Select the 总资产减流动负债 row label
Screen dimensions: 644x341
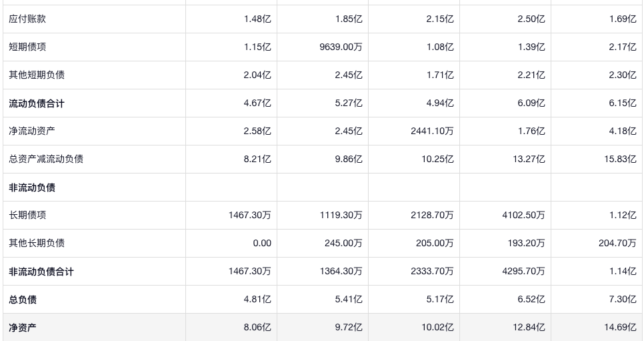click(46, 159)
